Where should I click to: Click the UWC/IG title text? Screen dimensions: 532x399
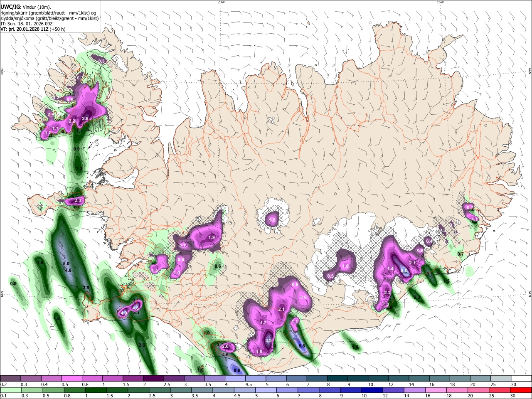(10, 7)
